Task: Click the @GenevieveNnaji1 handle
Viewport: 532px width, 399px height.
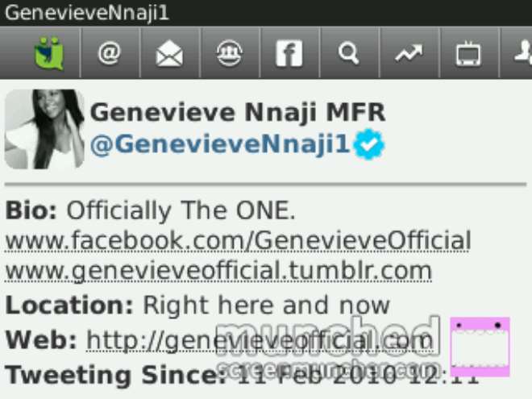Action: point(220,144)
